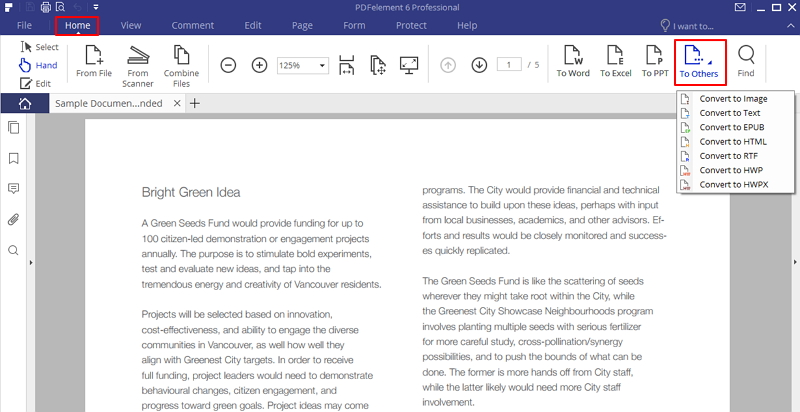Image resolution: width=800 pixels, height=412 pixels.
Task: Click the Full Screen icon
Action: tap(409, 65)
